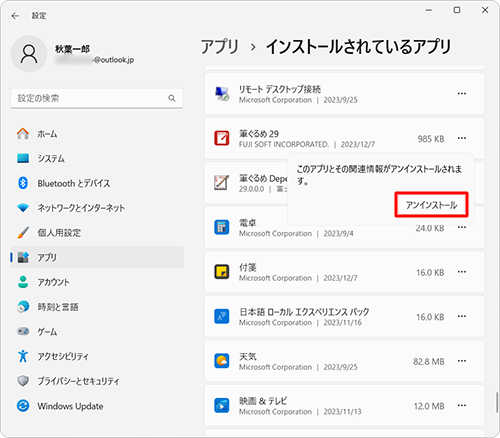Viewport: 500px width, 438px height.
Task: Open アカウント settings
Action: point(97,282)
